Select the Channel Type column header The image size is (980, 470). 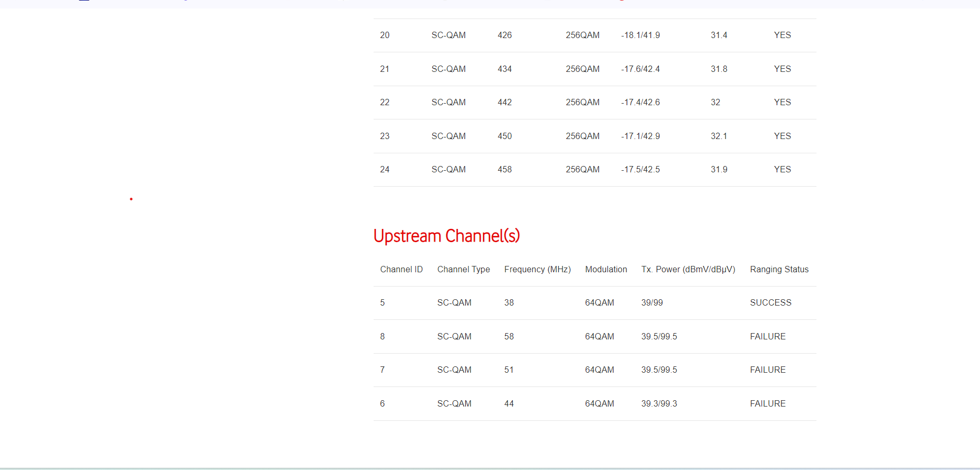click(463, 270)
